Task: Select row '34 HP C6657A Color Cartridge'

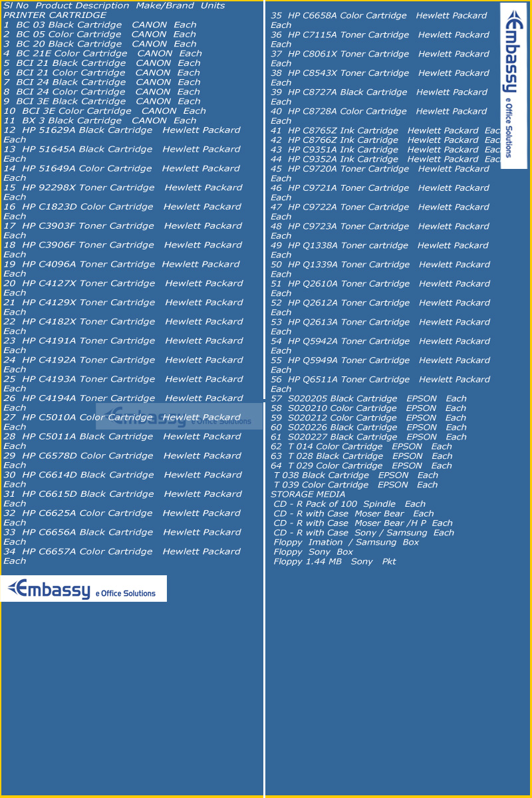Action: (x=123, y=556)
